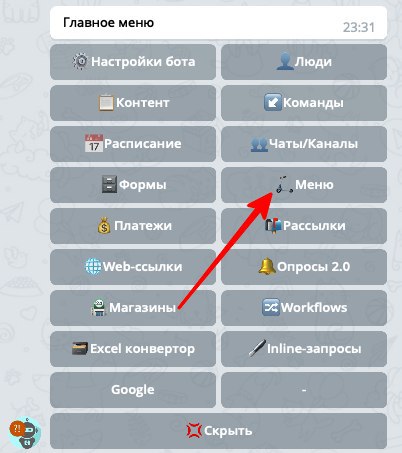Open Команды via its arrow icon
Viewport: 402px width, 453px height.
tap(273, 102)
